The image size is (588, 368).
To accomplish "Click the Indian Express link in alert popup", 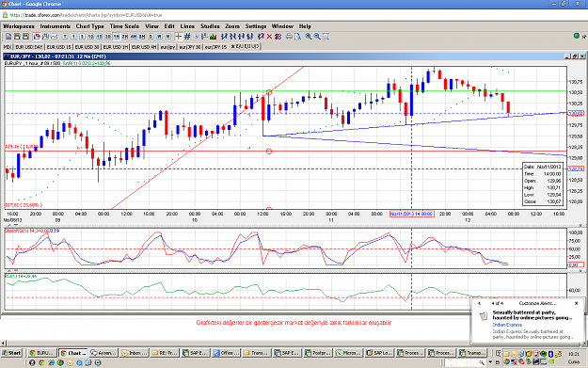I will coord(507,325).
